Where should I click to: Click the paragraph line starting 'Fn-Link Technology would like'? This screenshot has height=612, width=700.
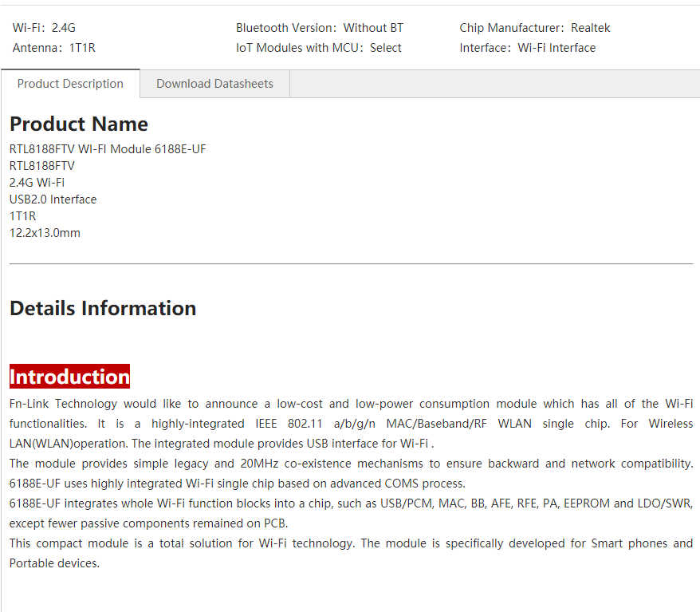coord(351,404)
